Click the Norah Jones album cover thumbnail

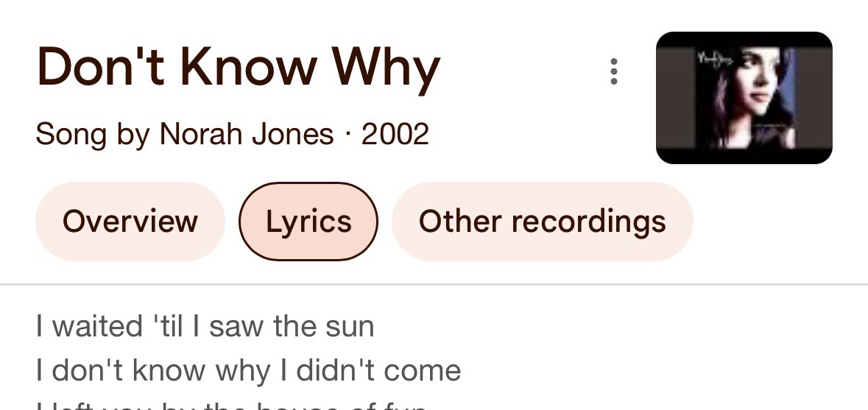744,97
